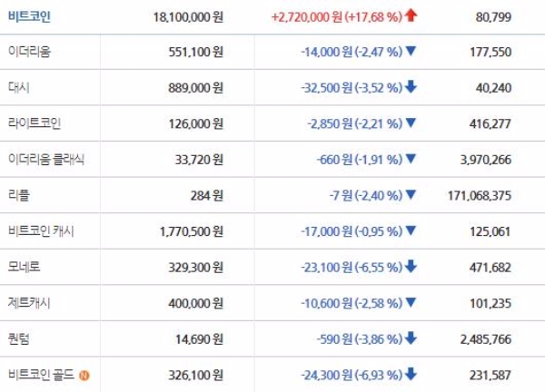Click the down triangle in the 이더리움 row
545x392 pixels.
tap(411, 52)
